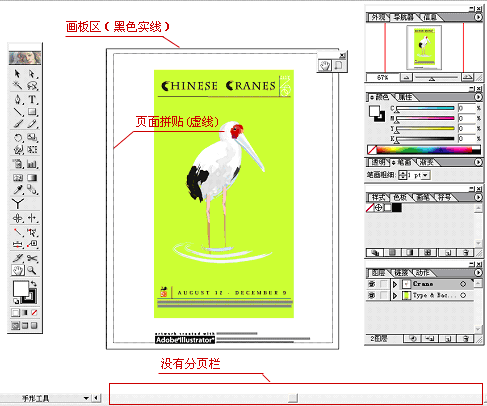This screenshot has width=487, height=406.
Task: Select the Scissors tool
Action: [32, 258]
